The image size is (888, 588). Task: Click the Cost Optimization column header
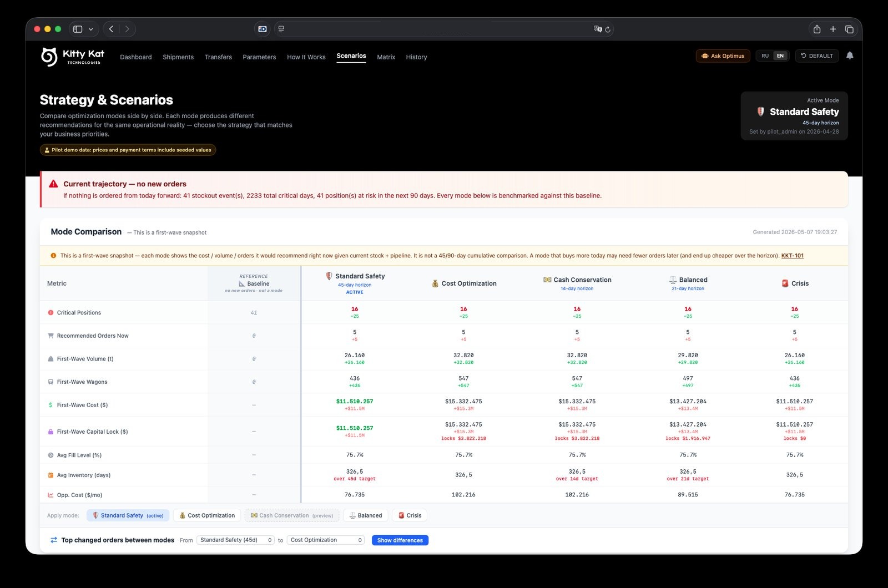pyautogui.click(x=464, y=283)
